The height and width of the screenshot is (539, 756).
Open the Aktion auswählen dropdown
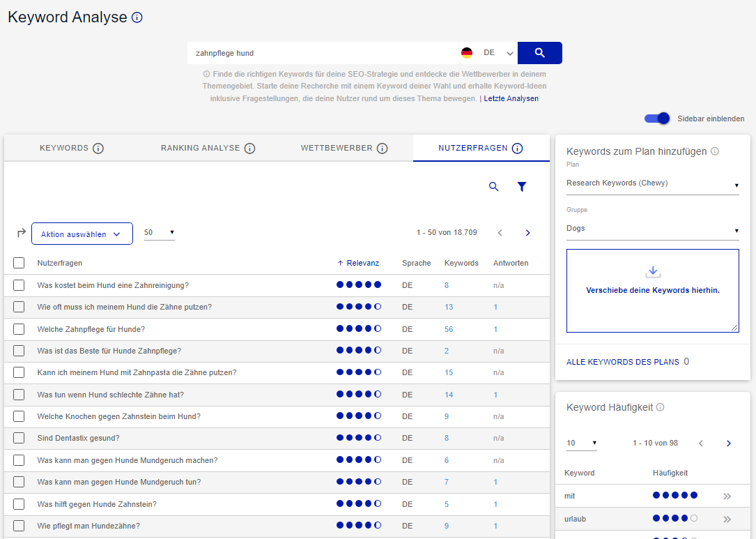[82, 234]
